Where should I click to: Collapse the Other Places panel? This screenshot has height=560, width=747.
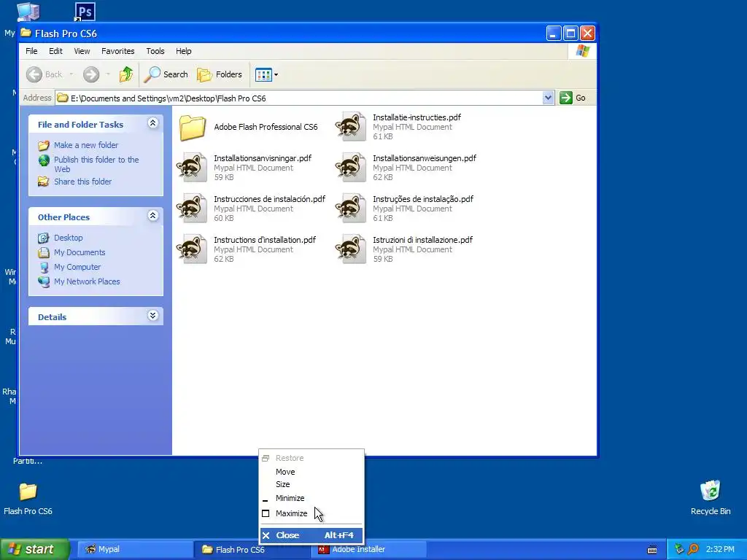153,216
